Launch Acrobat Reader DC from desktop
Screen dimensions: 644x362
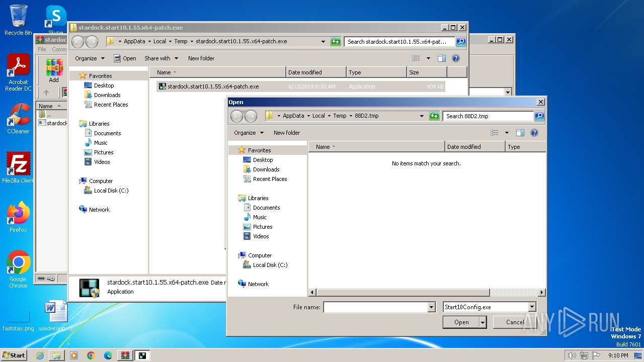[18, 73]
